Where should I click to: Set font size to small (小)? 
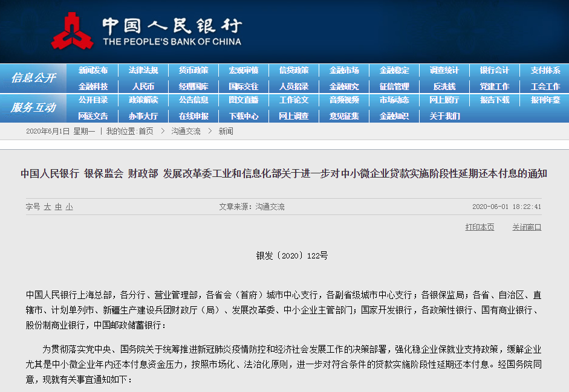(69, 207)
